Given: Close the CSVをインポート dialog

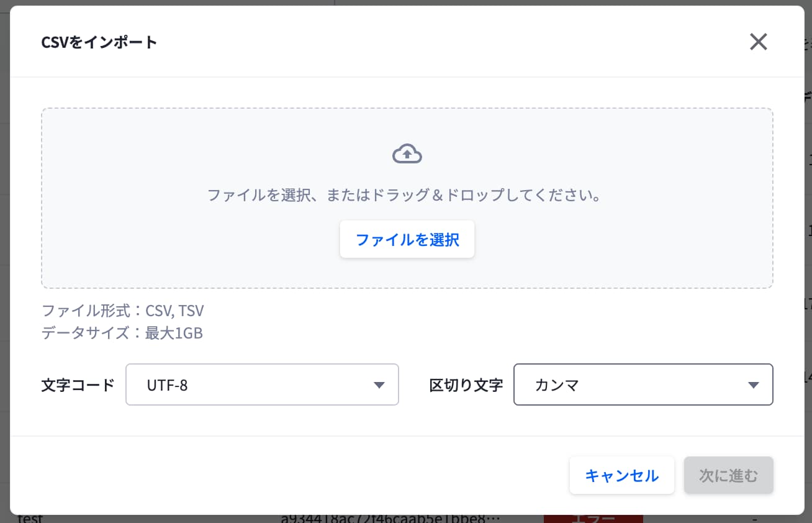Looking at the screenshot, I should pos(759,42).
